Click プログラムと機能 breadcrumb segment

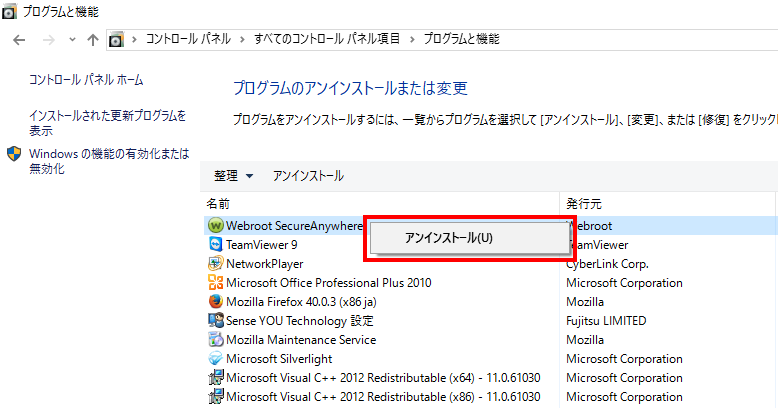click(x=461, y=39)
